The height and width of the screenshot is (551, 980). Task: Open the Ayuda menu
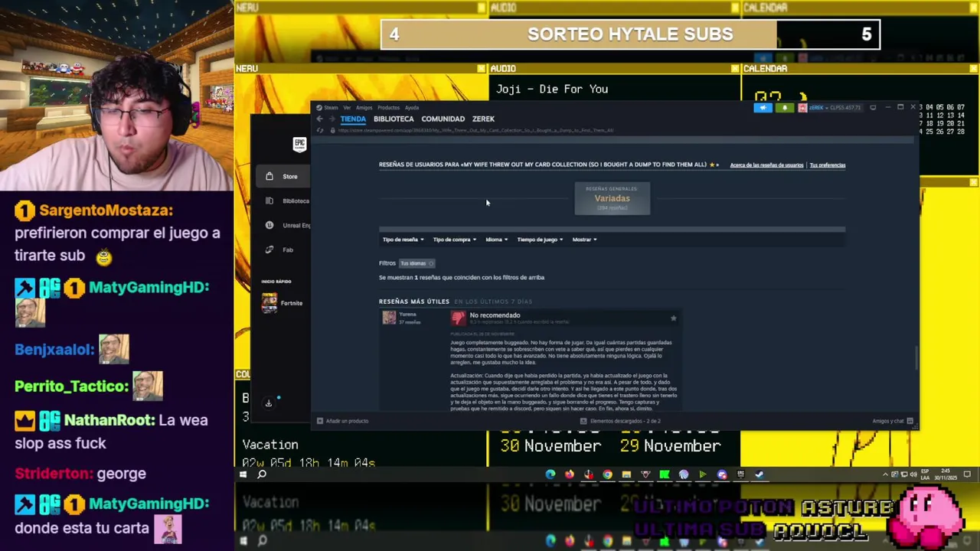click(412, 108)
